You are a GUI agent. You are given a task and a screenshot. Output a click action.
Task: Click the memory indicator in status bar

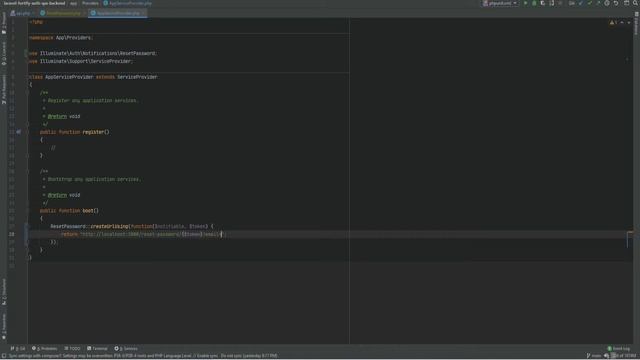click(x=624, y=356)
